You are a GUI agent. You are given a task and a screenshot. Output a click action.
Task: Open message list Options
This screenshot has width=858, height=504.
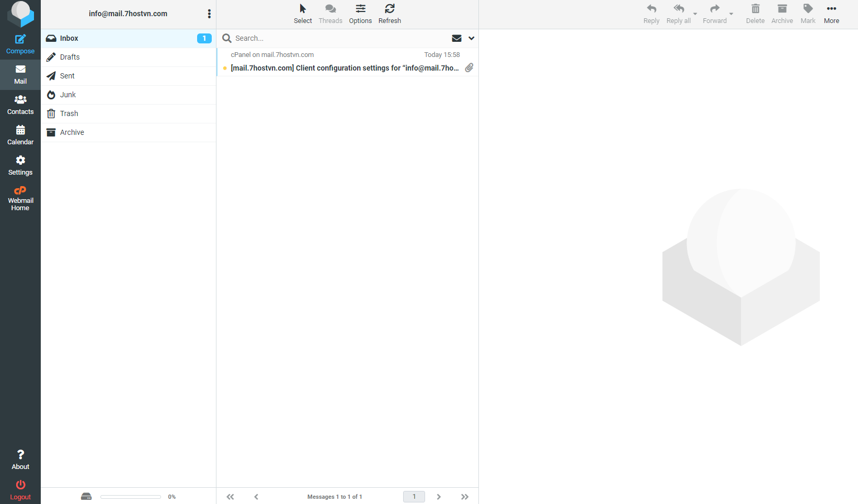(360, 14)
